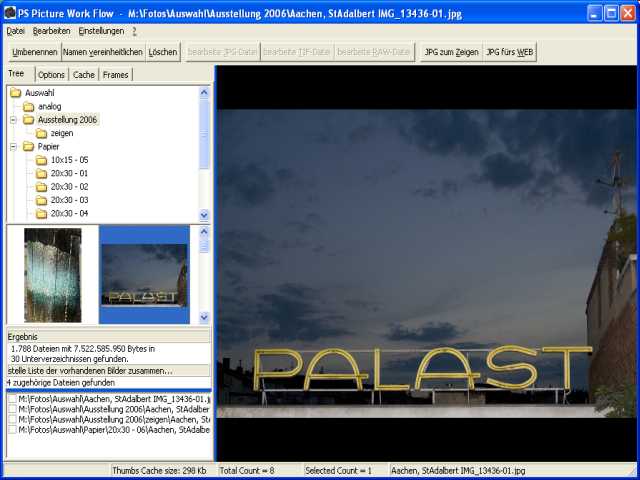The image size is (640, 480).
Task: Click the 'stelle Liste der vorhandenen Bilder zusammen' text
Action: coord(90,371)
